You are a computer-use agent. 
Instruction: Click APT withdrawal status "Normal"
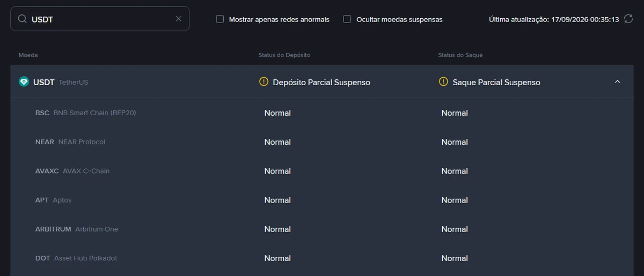pyautogui.click(x=455, y=200)
